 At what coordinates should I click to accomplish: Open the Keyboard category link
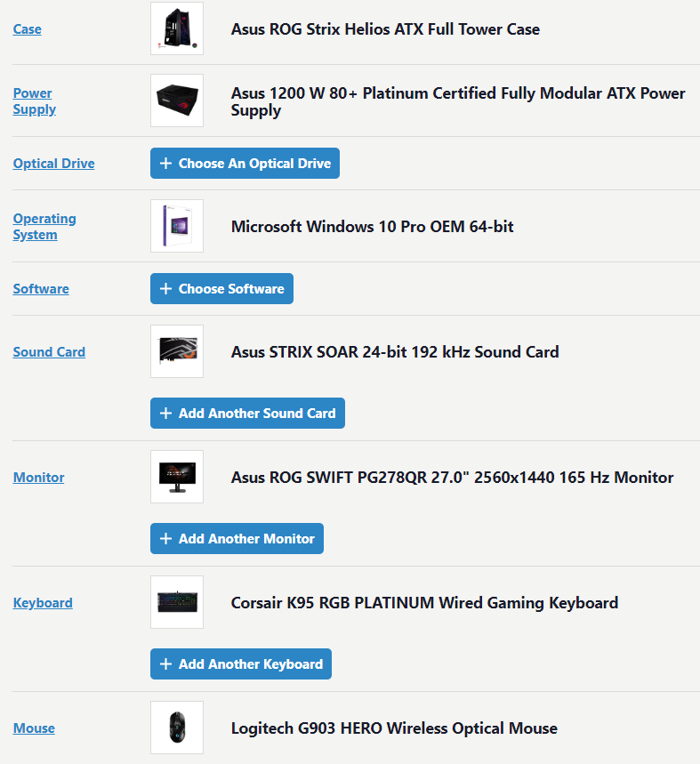pyautogui.click(x=43, y=603)
